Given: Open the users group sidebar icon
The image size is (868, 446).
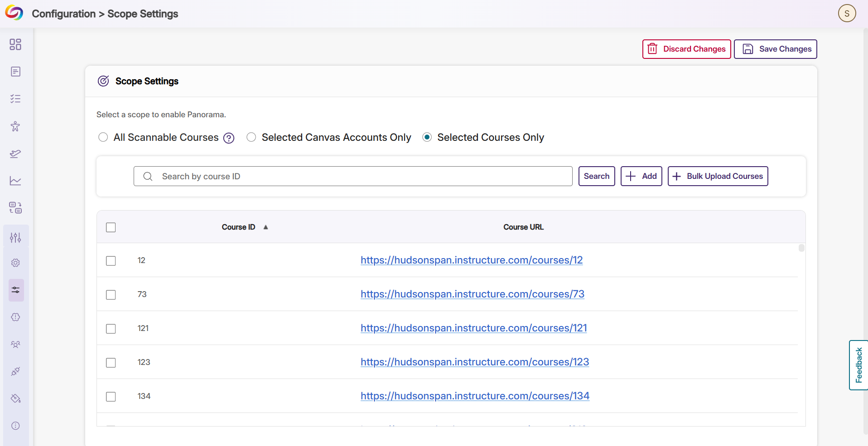Looking at the screenshot, I should click(x=15, y=345).
